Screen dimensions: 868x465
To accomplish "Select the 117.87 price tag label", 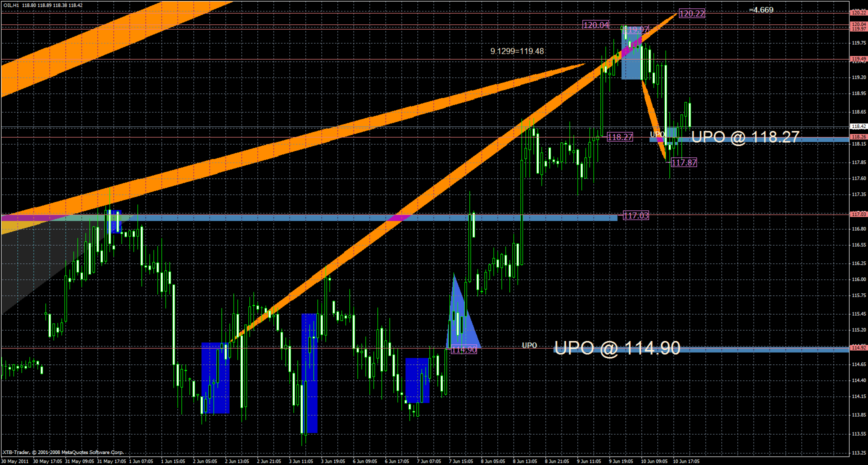I will point(683,162).
